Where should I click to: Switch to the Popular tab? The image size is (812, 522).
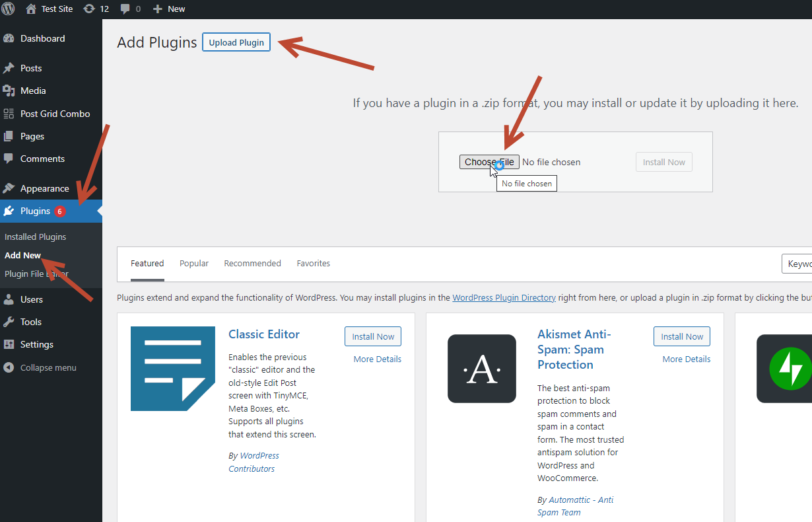(194, 264)
